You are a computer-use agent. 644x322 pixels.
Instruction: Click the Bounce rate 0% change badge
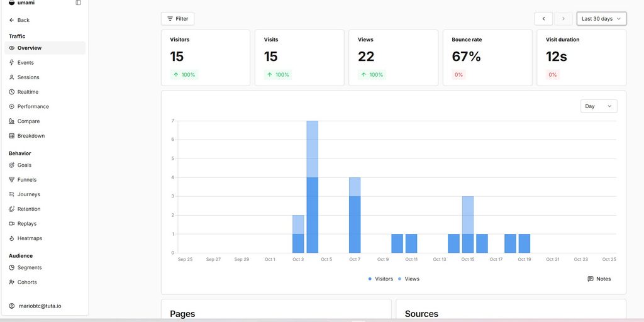pyautogui.click(x=458, y=75)
